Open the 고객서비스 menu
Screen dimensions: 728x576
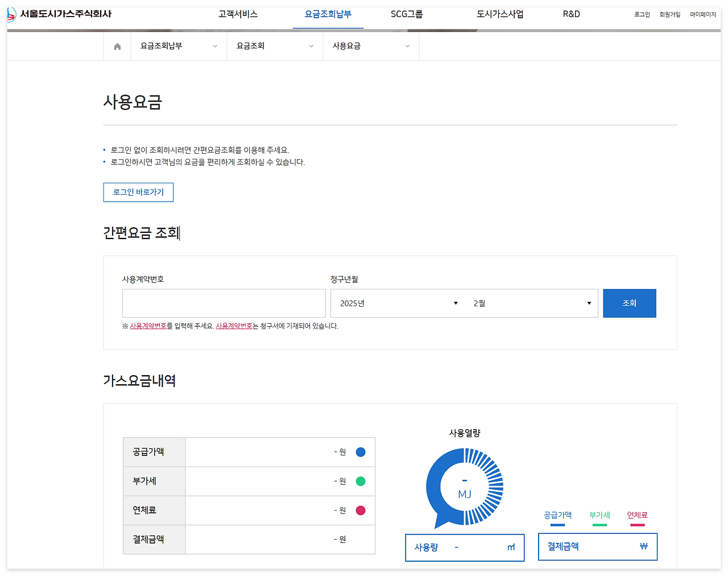click(x=238, y=14)
